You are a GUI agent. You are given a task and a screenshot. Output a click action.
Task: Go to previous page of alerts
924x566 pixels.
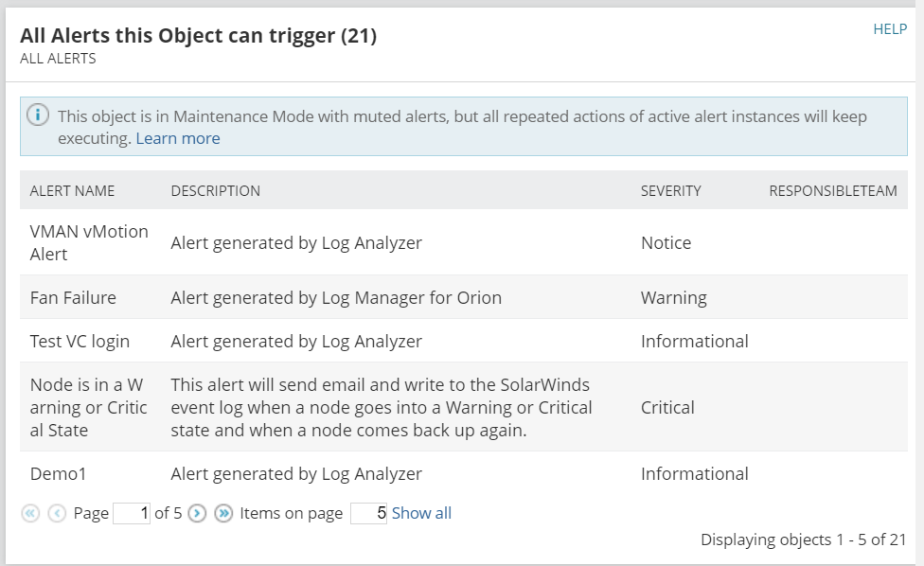coord(57,513)
